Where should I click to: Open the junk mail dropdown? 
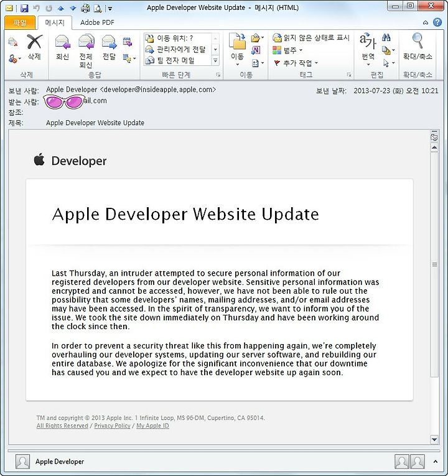pos(14,58)
